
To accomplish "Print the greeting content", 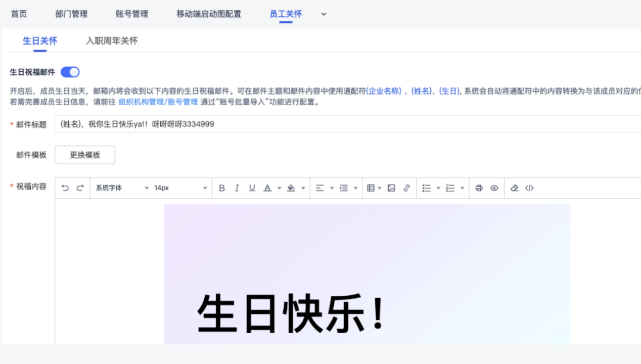I will pos(479,188).
